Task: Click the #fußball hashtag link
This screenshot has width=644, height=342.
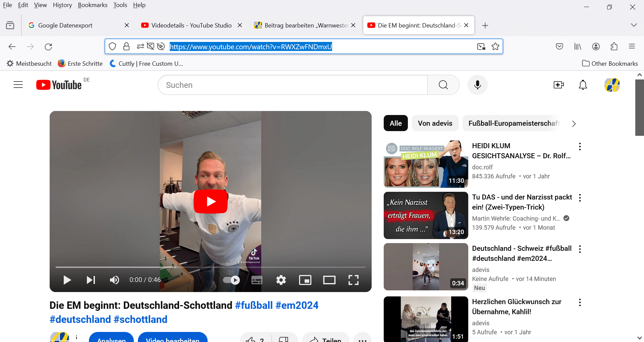Action: click(x=254, y=305)
